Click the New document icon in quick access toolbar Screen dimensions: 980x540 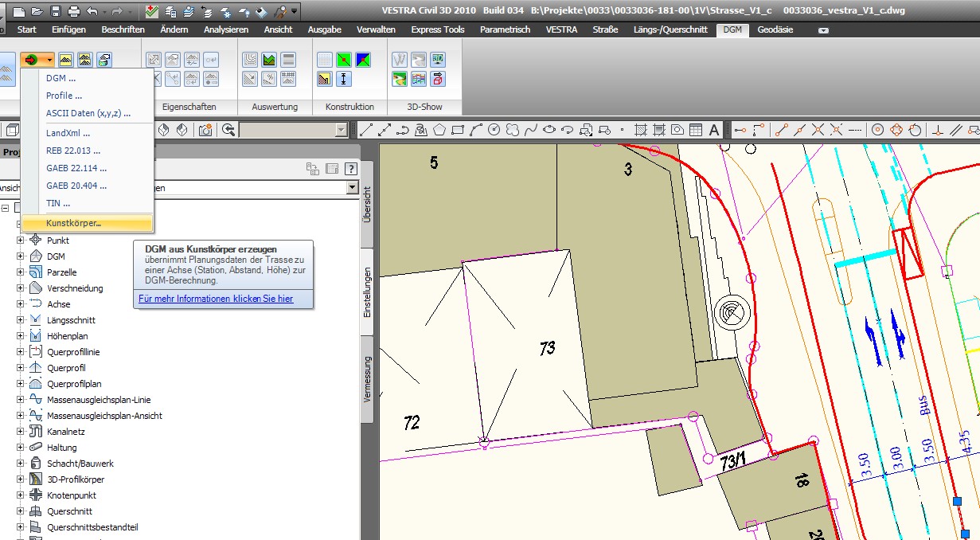[19, 11]
